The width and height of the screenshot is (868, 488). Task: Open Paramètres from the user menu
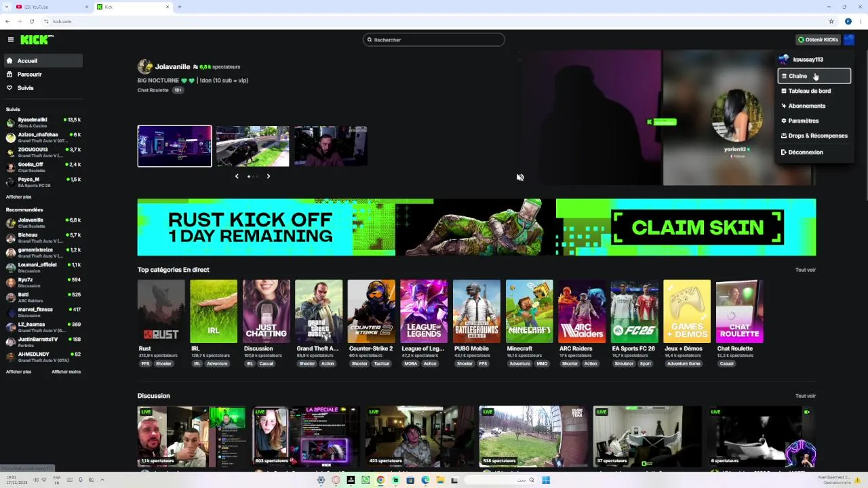814,121
